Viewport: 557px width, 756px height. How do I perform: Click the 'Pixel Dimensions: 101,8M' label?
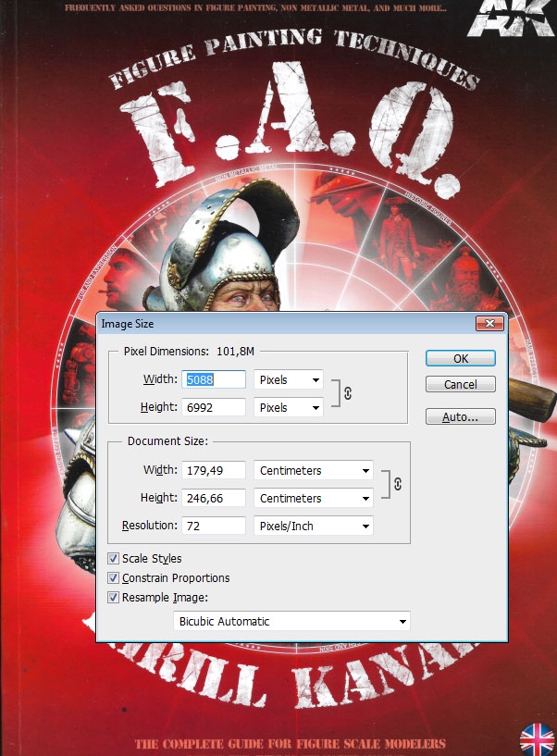point(189,352)
